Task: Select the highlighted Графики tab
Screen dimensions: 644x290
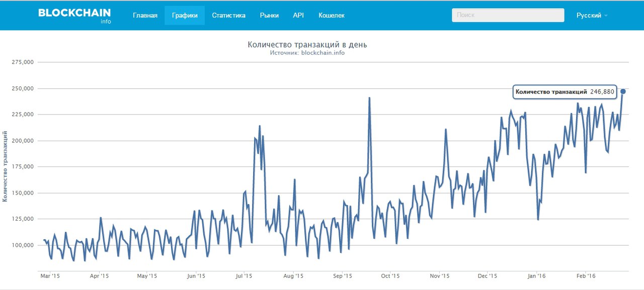Action: coord(185,16)
